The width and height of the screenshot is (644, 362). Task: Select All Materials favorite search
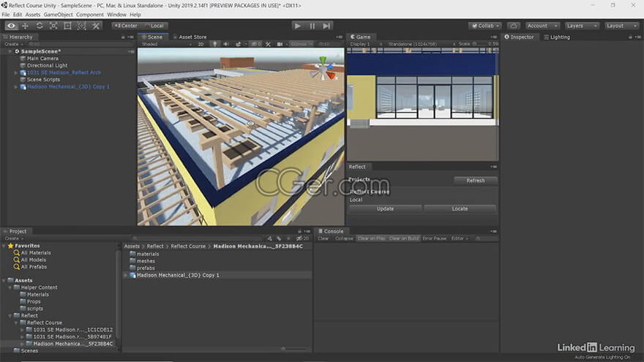pyautogui.click(x=36, y=253)
